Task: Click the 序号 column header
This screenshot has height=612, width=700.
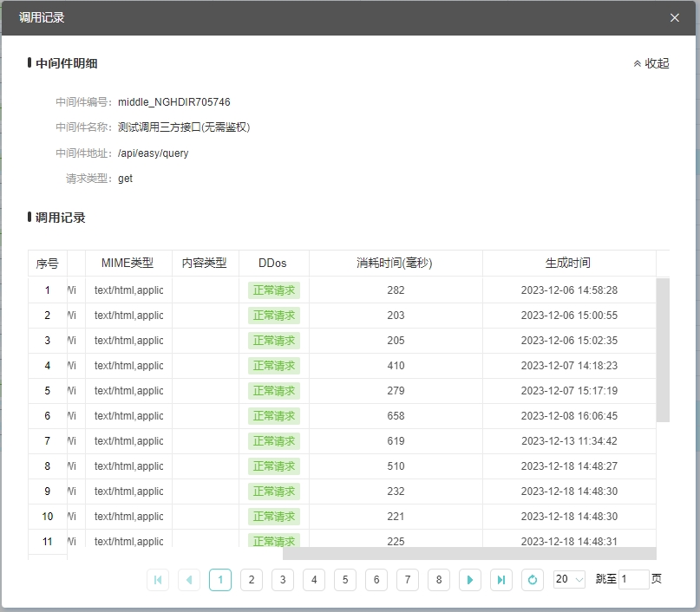Action: point(48,264)
